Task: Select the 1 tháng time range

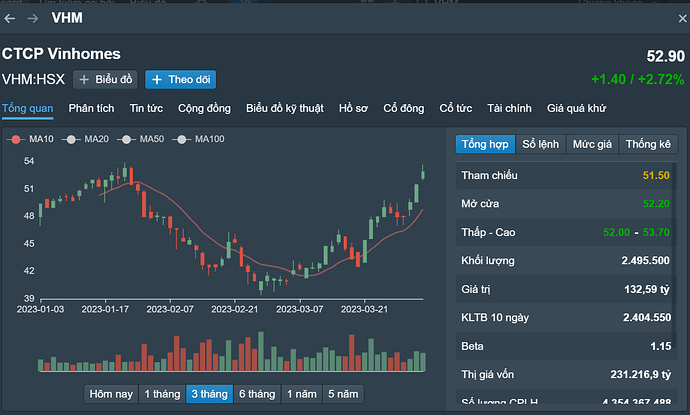Action: tap(160, 394)
